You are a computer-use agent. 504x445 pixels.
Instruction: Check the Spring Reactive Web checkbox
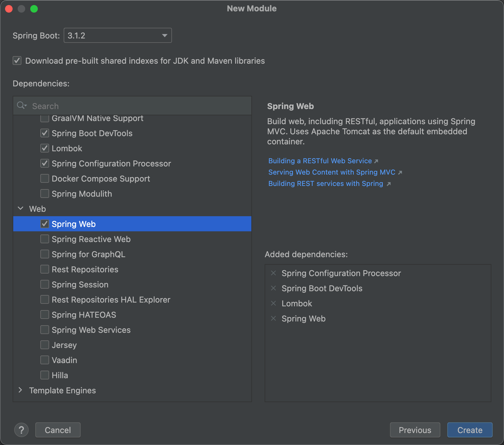coord(45,239)
